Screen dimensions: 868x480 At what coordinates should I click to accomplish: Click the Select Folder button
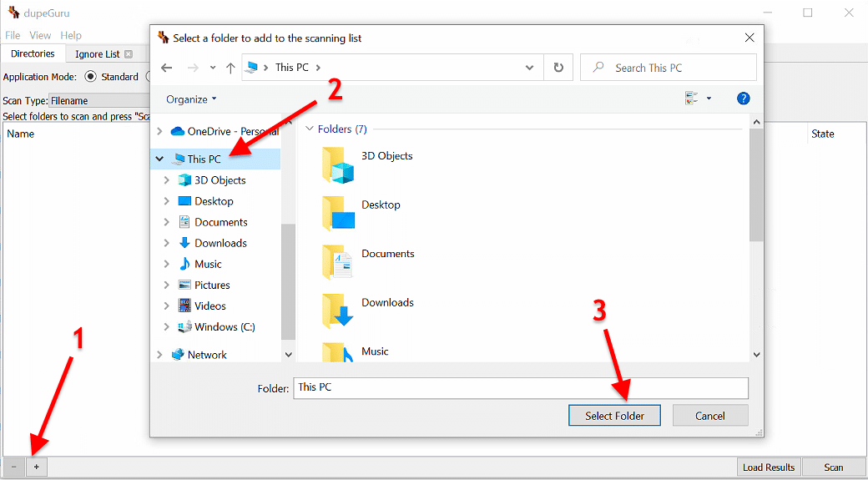[614, 415]
